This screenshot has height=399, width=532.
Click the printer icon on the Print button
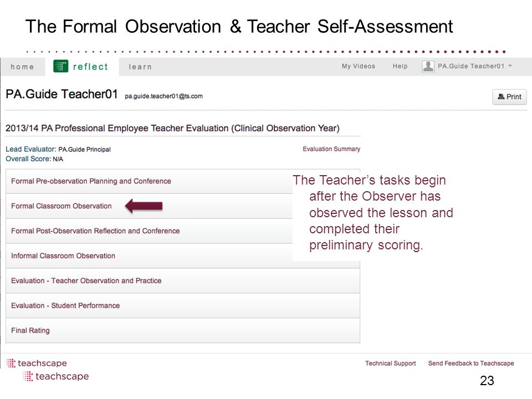501,96
